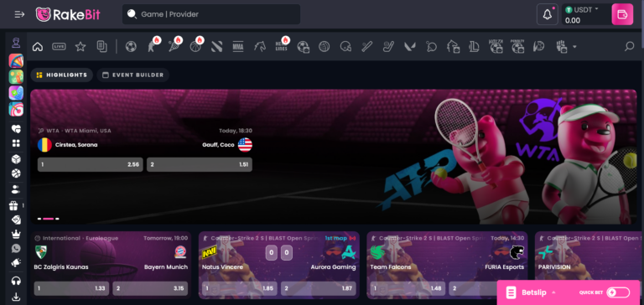Image resolution: width=644 pixels, height=305 pixels.
Task: Select the American football helmet icon
Action: click(345, 47)
